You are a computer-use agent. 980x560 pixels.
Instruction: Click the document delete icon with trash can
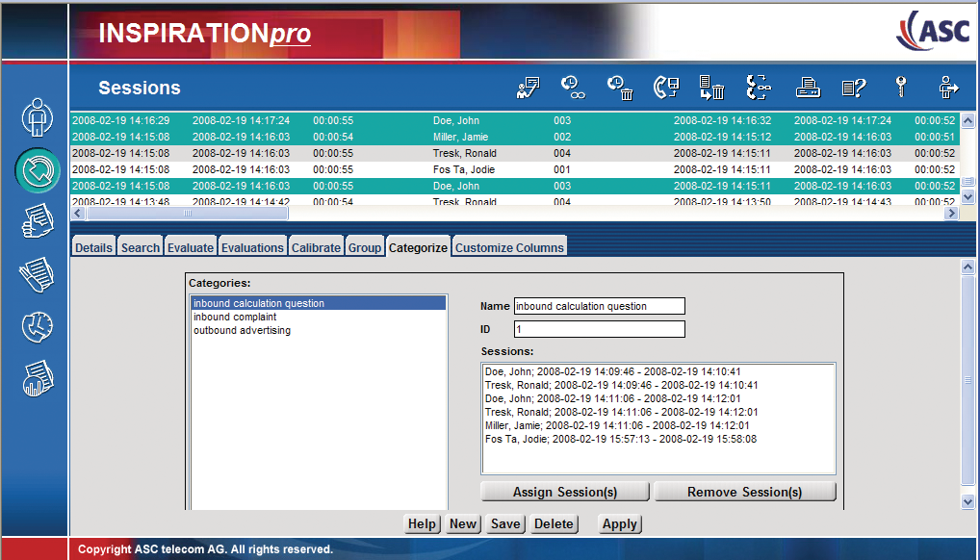710,87
